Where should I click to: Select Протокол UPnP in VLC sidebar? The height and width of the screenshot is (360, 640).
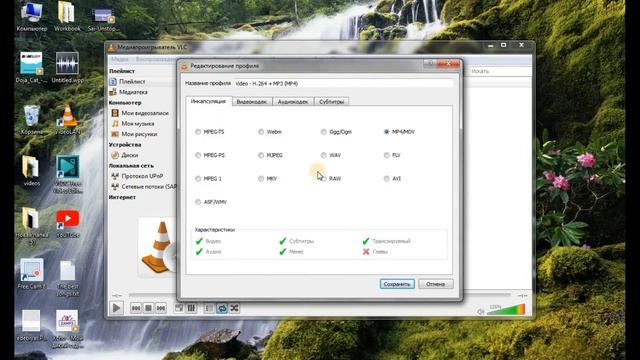click(x=142, y=176)
